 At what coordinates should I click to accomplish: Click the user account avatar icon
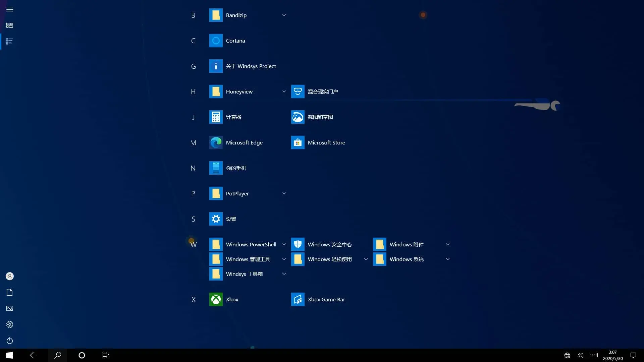[10, 276]
